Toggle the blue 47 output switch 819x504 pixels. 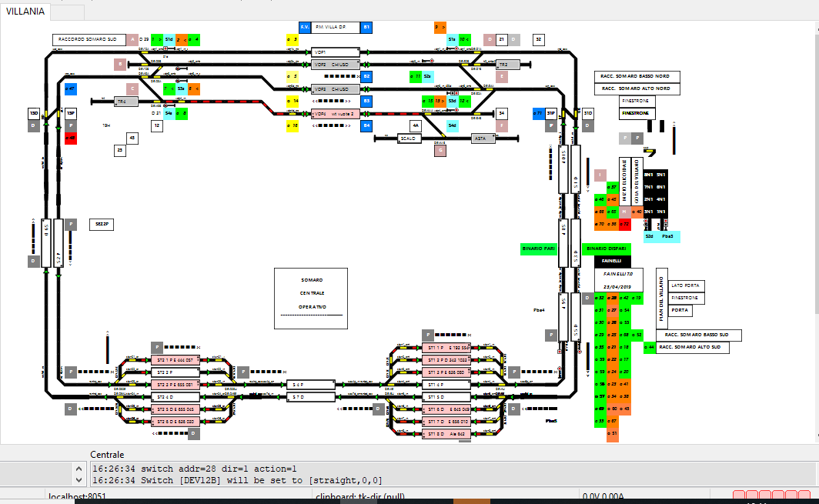tap(71, 88)
